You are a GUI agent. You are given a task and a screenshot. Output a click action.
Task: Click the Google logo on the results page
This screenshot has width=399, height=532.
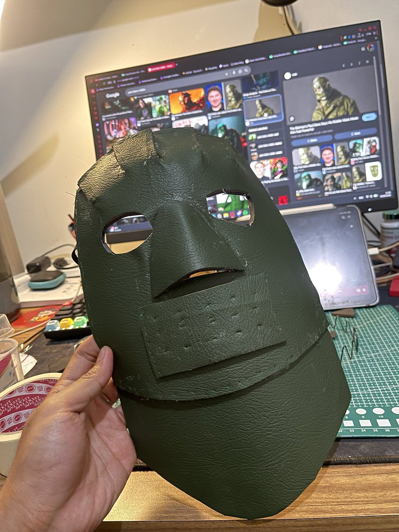(113, 95)
